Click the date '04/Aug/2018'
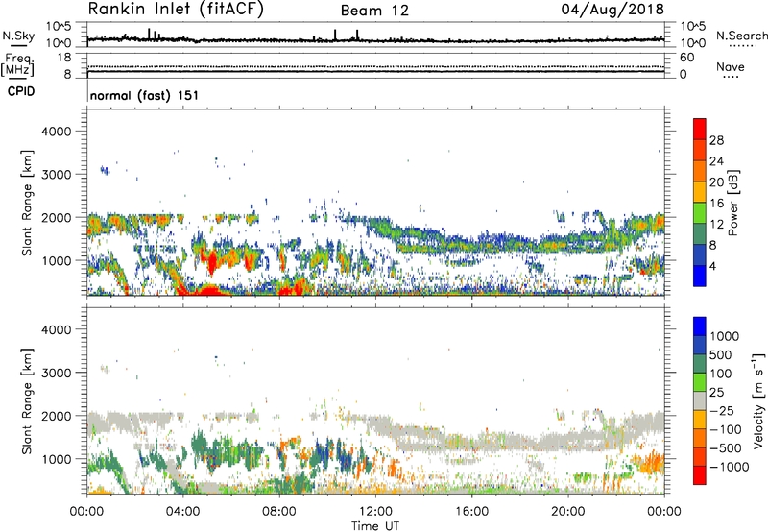Screen dimensions: 768x532 pyautogui.click(x=612, y=10)
